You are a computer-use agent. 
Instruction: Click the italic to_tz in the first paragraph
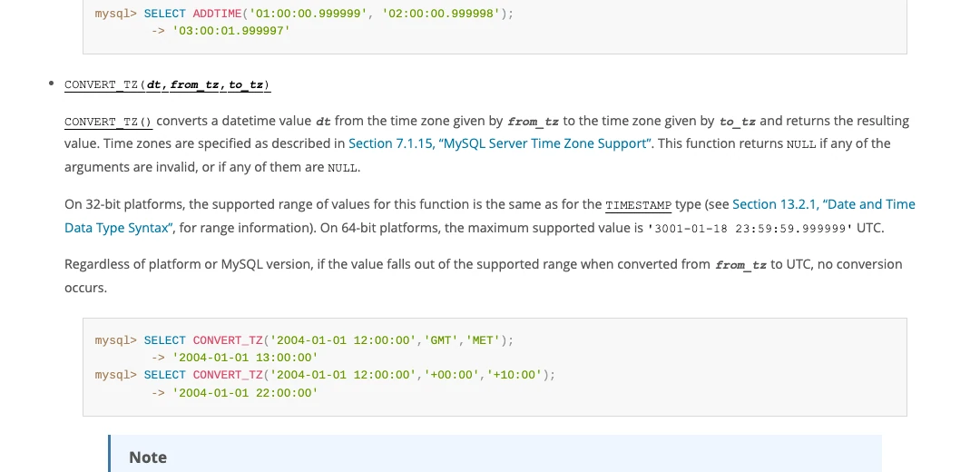coord(738,122)
